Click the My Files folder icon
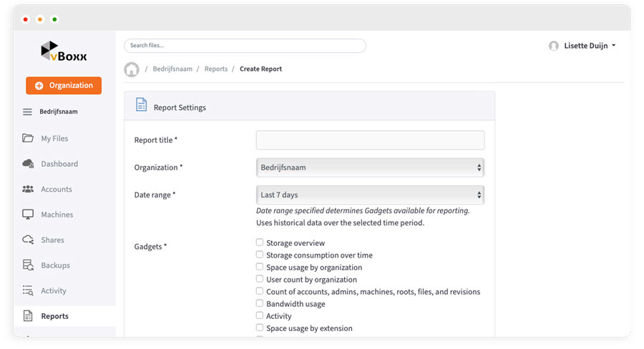The height and width of the screenshot is (349, 644). pos(28,139)
